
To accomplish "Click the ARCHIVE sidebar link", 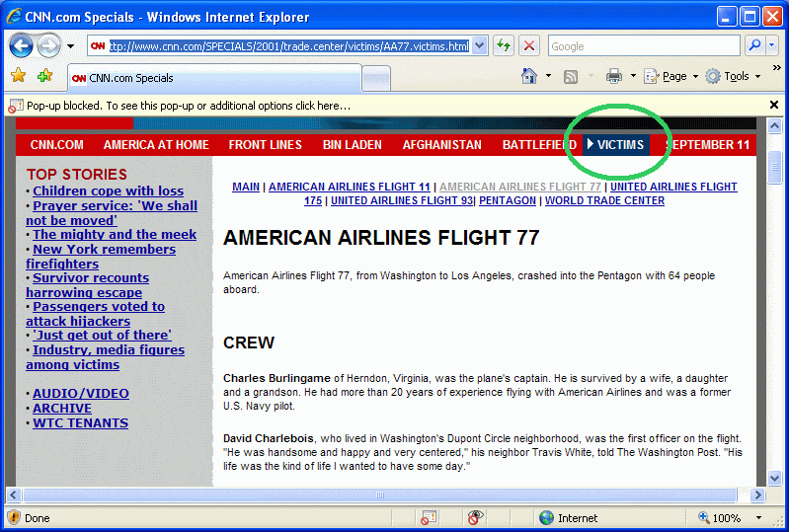I will [x=62, y=409].
